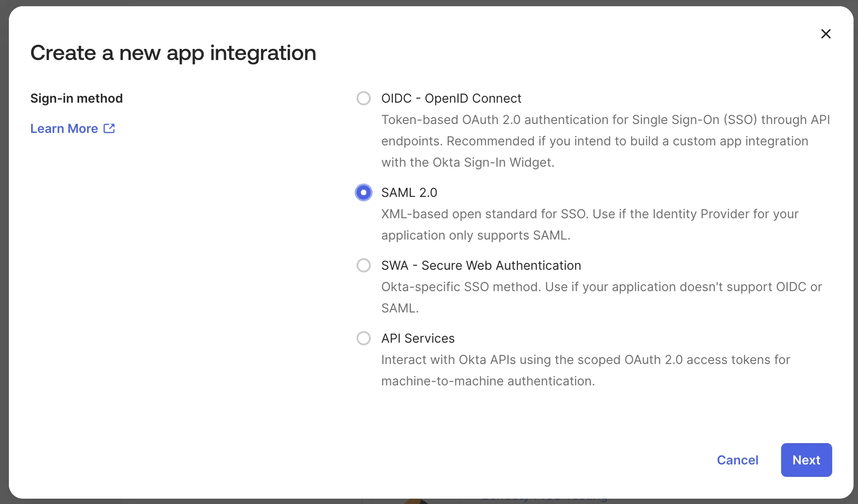This screenshot has height=504, width=858.
Task: Click the external link icon beside Learn More
Action: coord(109,128)
